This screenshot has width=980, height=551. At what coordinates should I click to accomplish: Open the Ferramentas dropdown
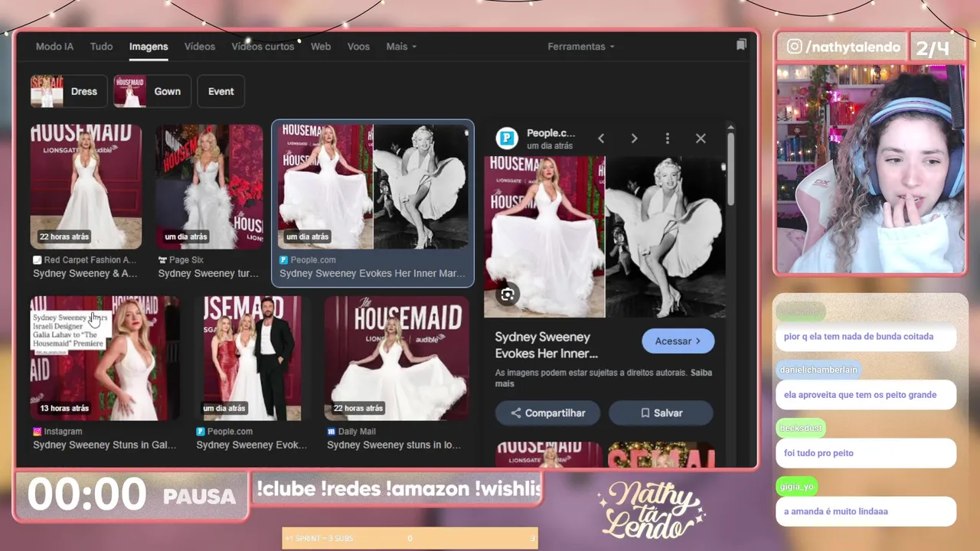[x=581, y=47]
